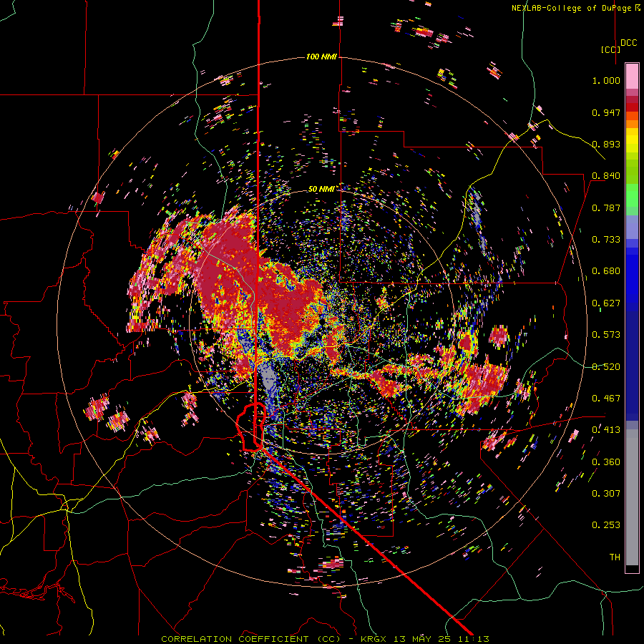Click the 0.947 color scale value
Screen dimensions: 644x644
click(606, 112)
